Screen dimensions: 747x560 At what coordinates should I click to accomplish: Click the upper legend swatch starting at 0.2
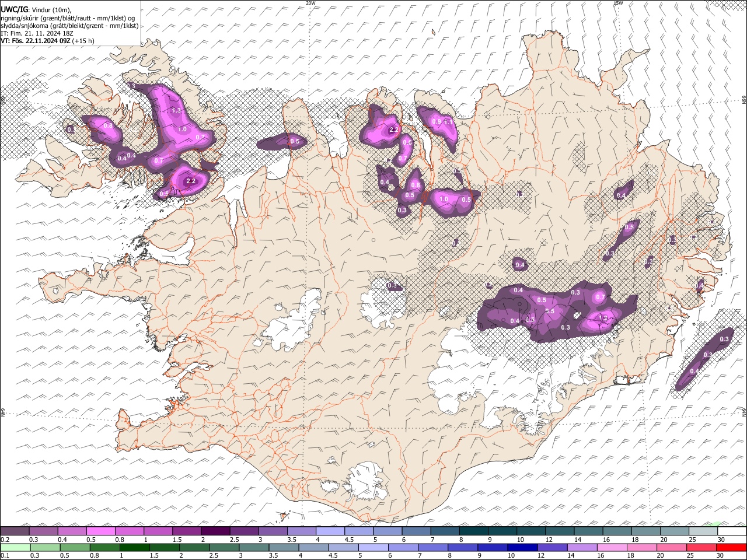(x=15, y=531)
